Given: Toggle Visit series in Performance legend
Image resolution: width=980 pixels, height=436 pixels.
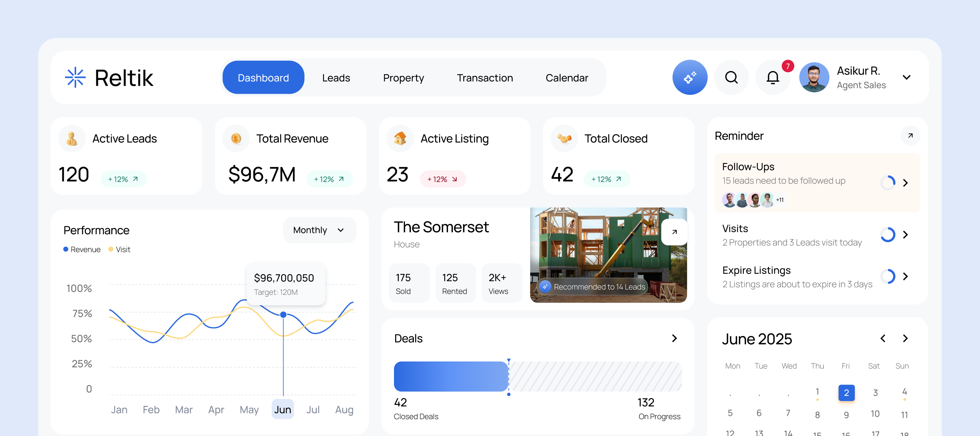Looking at the screenshot, I should coord(120,249).
